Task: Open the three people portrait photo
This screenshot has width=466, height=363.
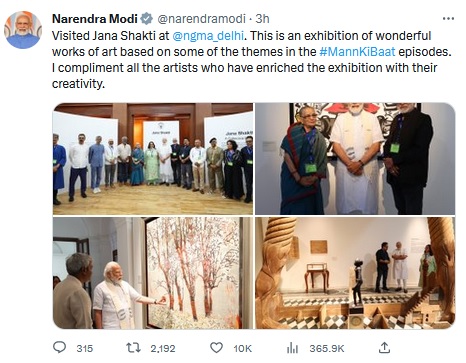Action: point(355,159)
